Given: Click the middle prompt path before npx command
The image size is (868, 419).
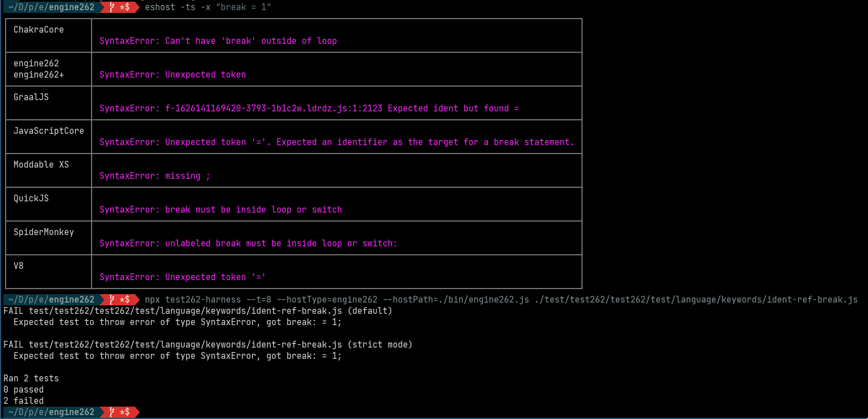Looking at the screenshot, I should click(x=51, y=300).
